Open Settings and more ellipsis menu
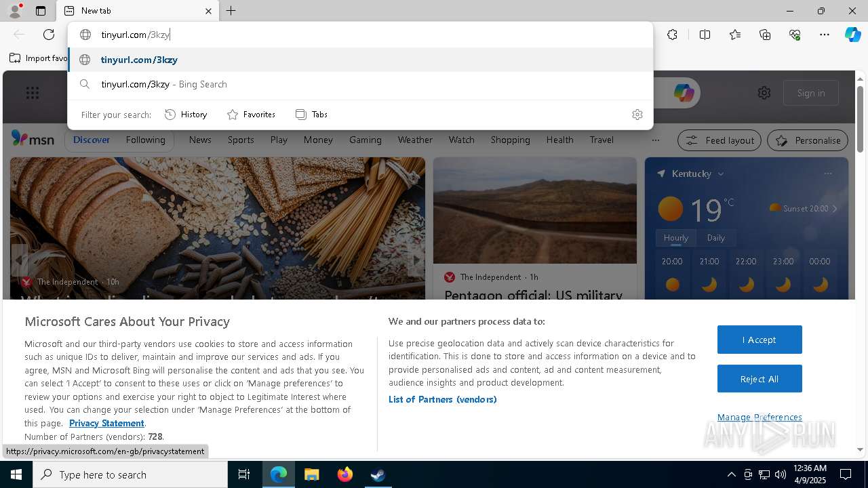 [x=825, y=35]
